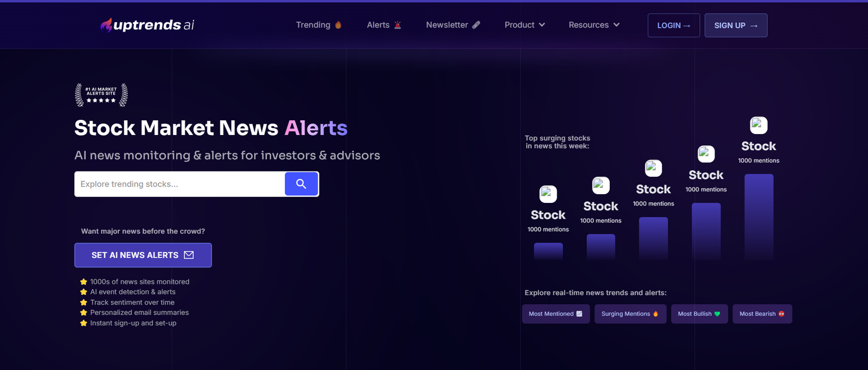Choose the Most Bullish filter
Image resolution: width=868 pixels, height=370 pixels.
click(699, 314)
